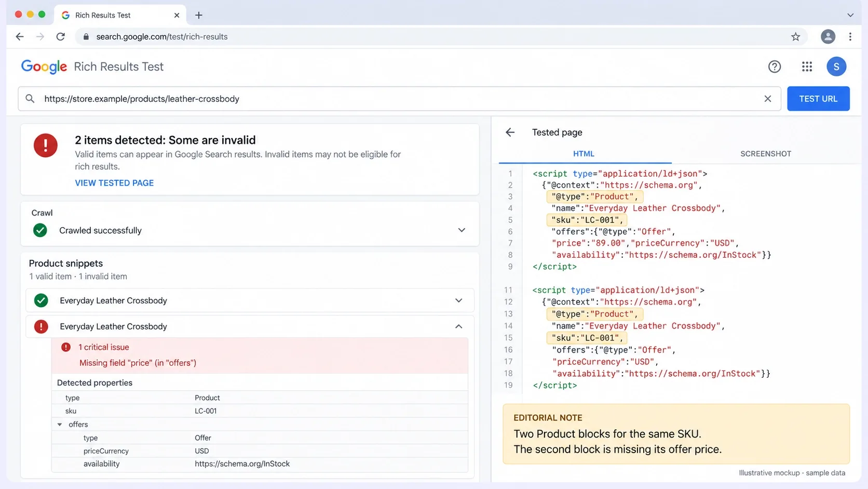Viewport: 868px width, 489px height.
Task: Expand the valid Everyday Leather Crossbody item
Action: click(458, 300)
